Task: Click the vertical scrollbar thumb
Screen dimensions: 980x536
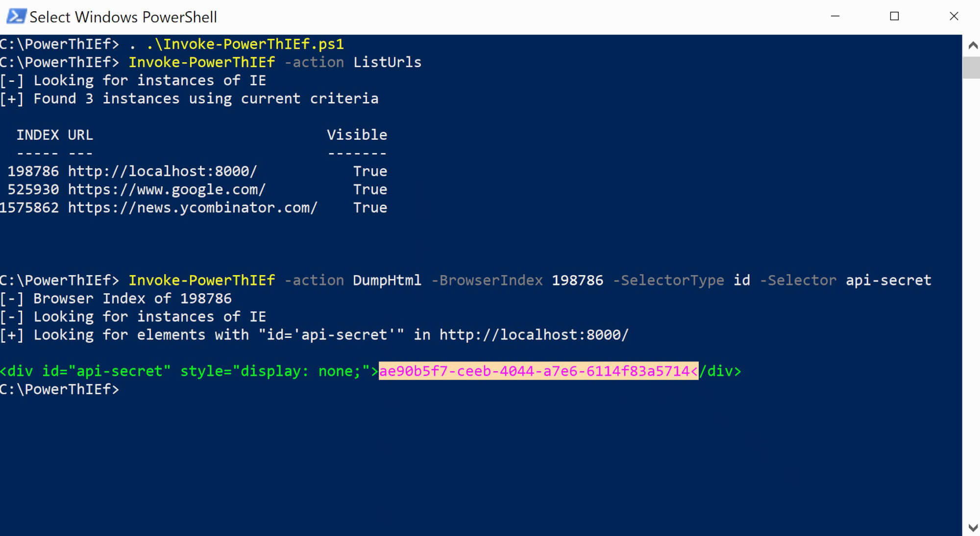Action: [972, 68]
